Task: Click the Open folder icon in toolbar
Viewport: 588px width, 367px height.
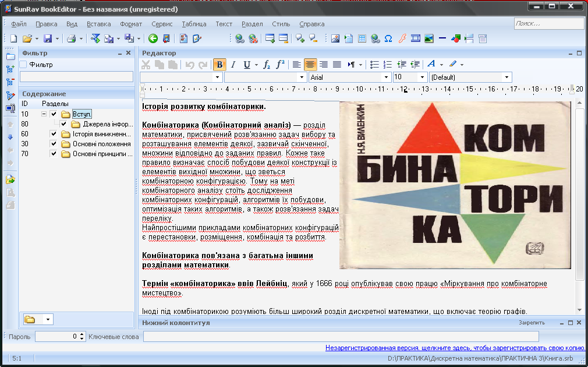Action: coord(27,38)
